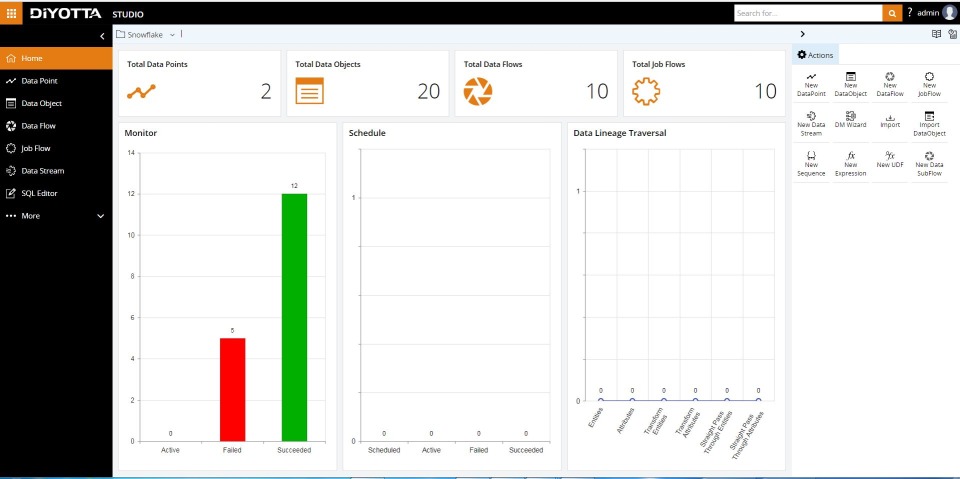Create a New Data Stream
Viewport: 960px width, 479px height.
(x=811, y=124)
